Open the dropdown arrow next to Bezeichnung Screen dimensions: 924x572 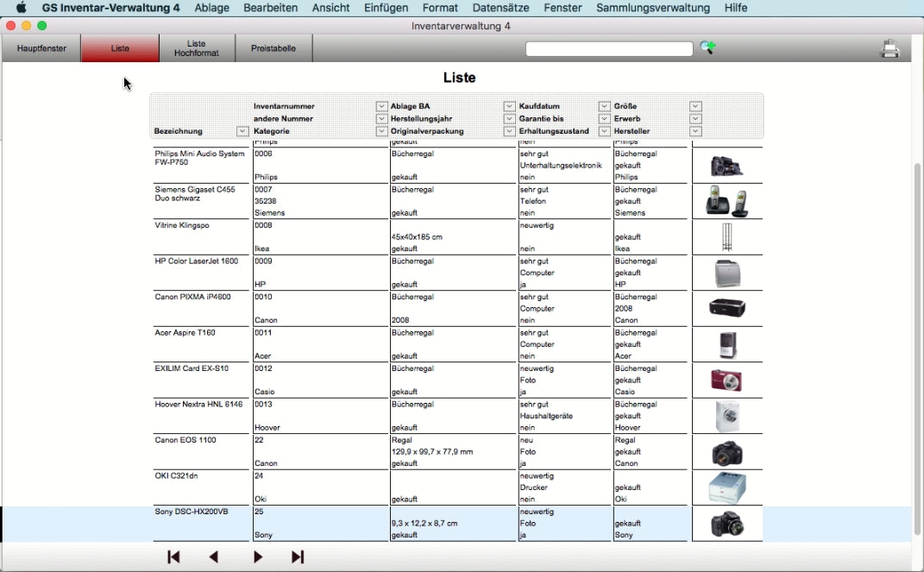tap(242, 132)
